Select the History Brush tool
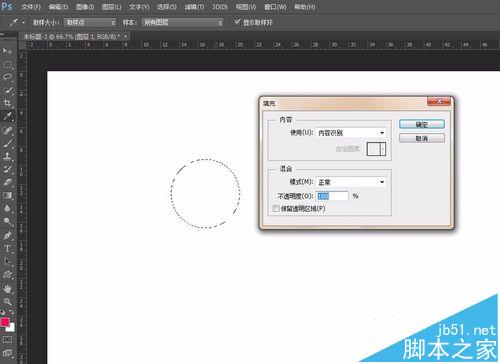The width and height of the screenshot is (500, 364). (x=7, y=169)
